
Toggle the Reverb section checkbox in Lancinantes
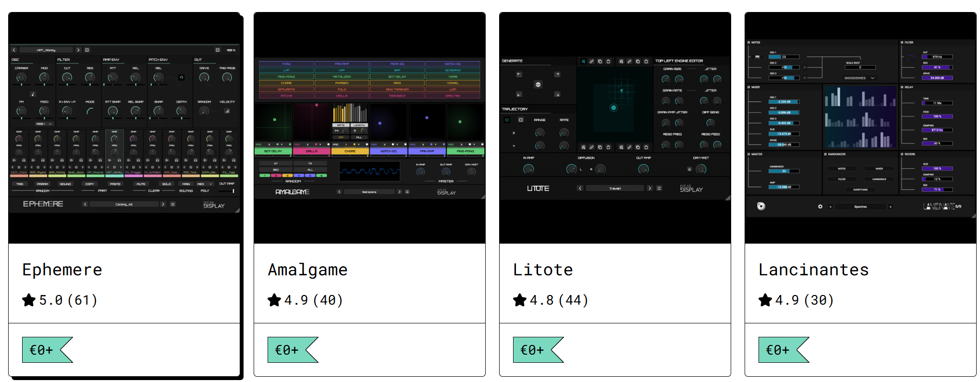pos(902,154)
